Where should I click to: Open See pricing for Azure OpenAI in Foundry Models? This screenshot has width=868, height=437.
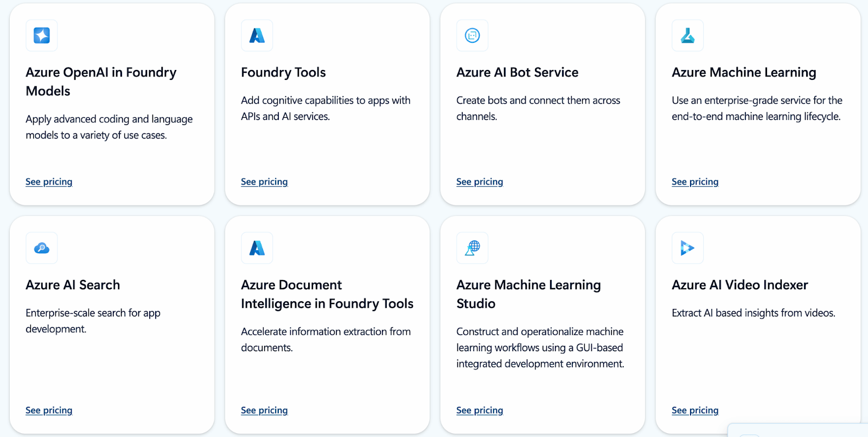pos(49,182)
